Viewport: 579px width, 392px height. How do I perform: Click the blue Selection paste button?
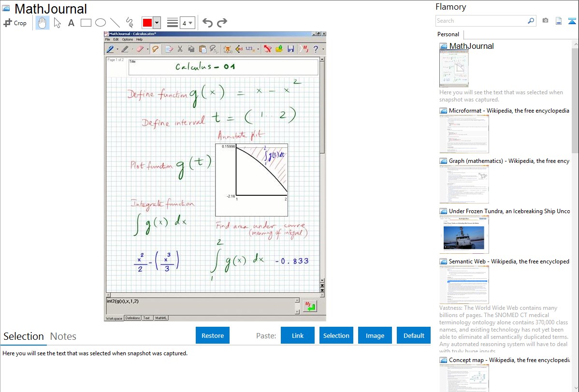click(336, 335)
